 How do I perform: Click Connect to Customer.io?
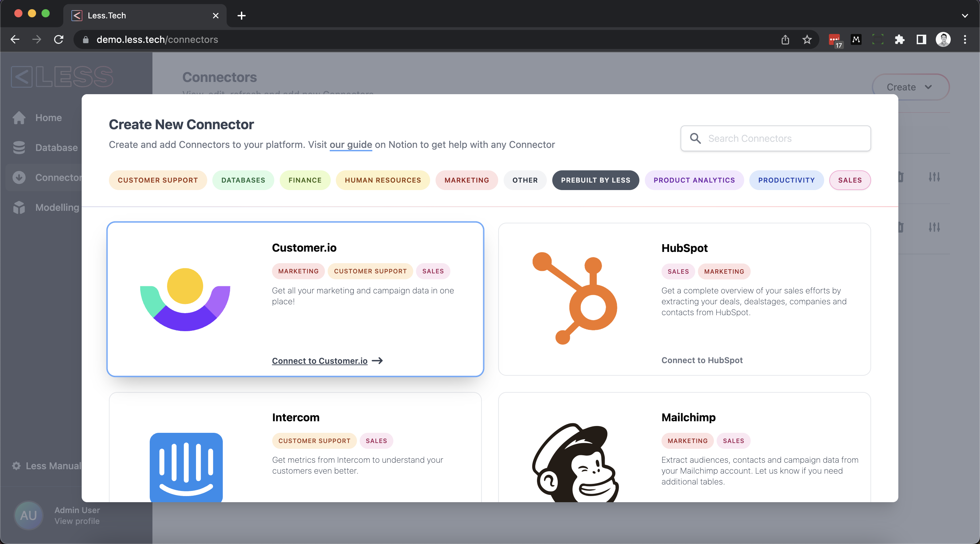point(320,361)
